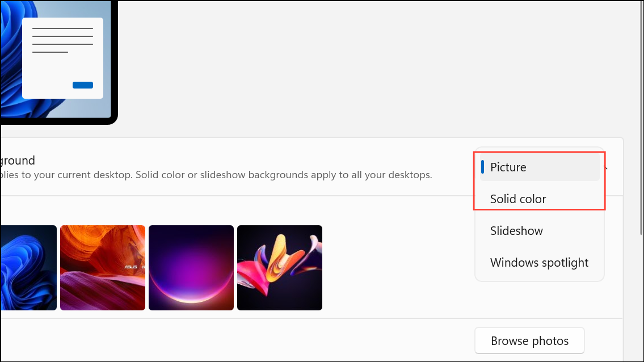Click the blue accent indicator beside Picture
Viewport: 644px width, 362px height.
(x=483, y=167)
